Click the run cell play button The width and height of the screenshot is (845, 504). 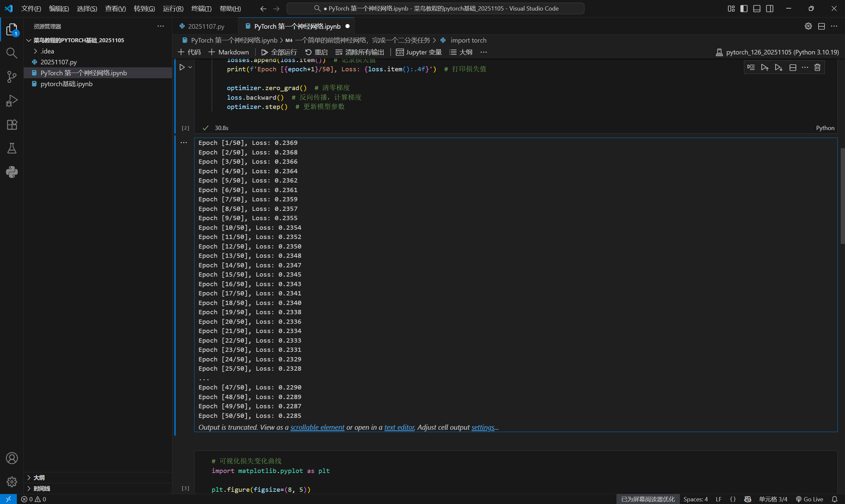[182, 67]
